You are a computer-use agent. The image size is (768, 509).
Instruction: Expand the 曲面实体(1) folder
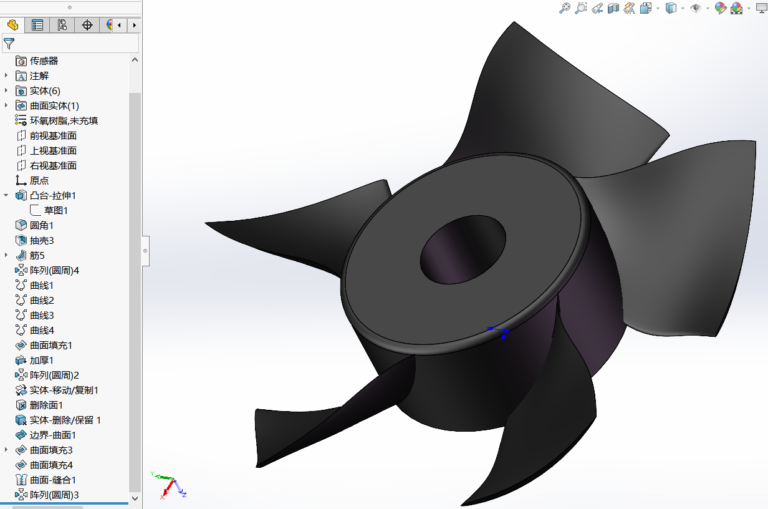(6, 105)
